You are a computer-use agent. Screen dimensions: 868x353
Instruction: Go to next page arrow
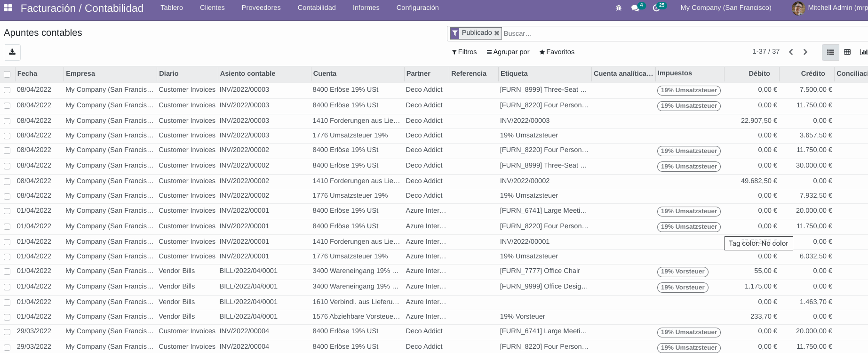pyautogui.click(x=805, y=52)
